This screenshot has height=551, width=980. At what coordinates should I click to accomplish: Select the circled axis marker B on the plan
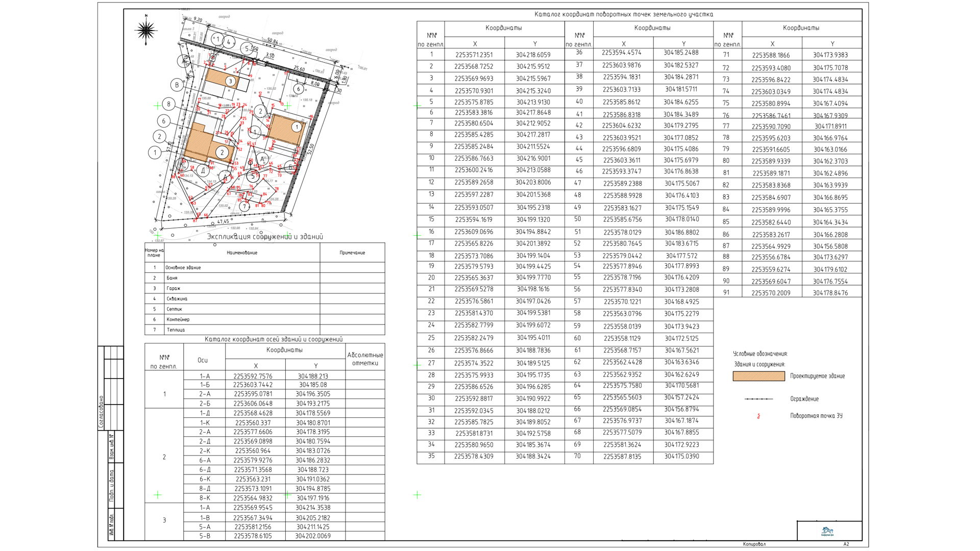[x=177, y=85]
